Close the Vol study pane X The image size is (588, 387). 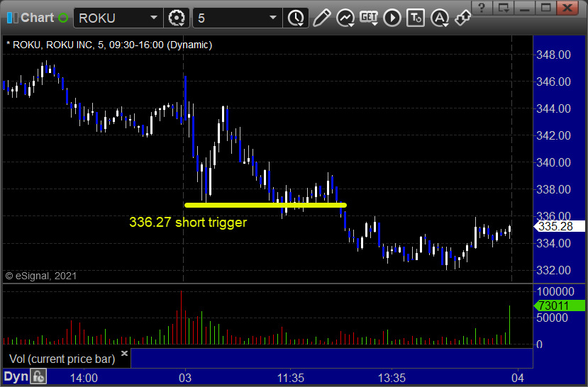(125, 353)
